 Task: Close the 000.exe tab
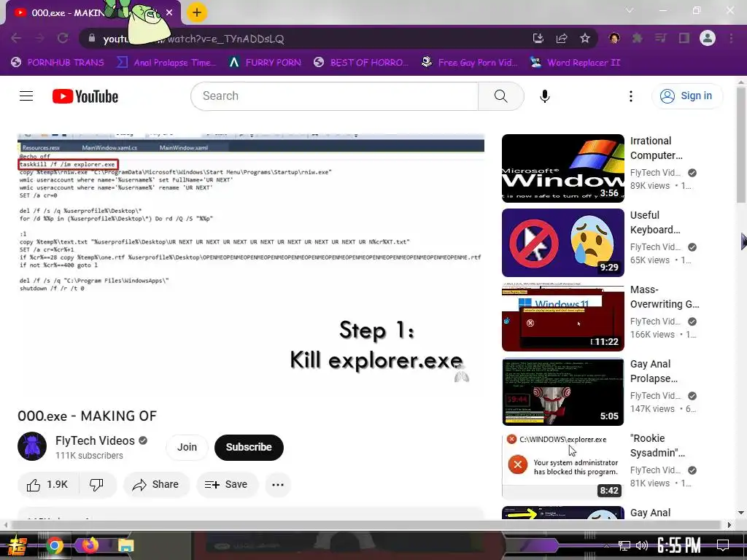point(169,13)
